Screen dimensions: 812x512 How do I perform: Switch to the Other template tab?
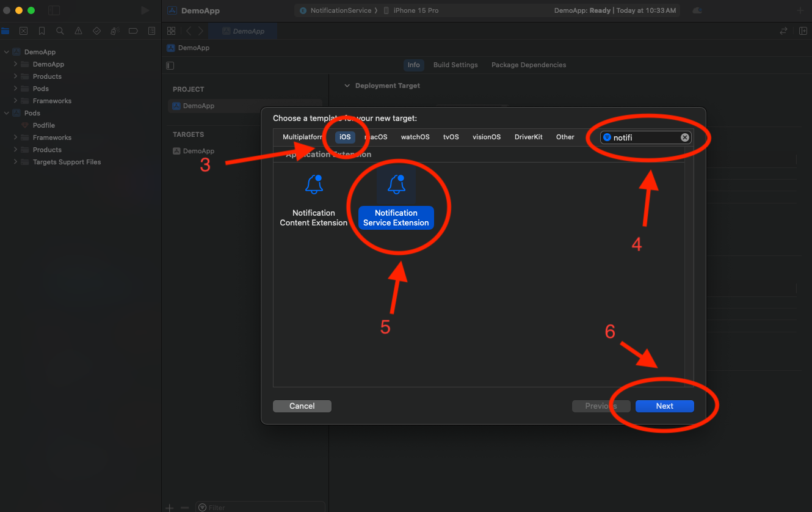click(565, 137)
